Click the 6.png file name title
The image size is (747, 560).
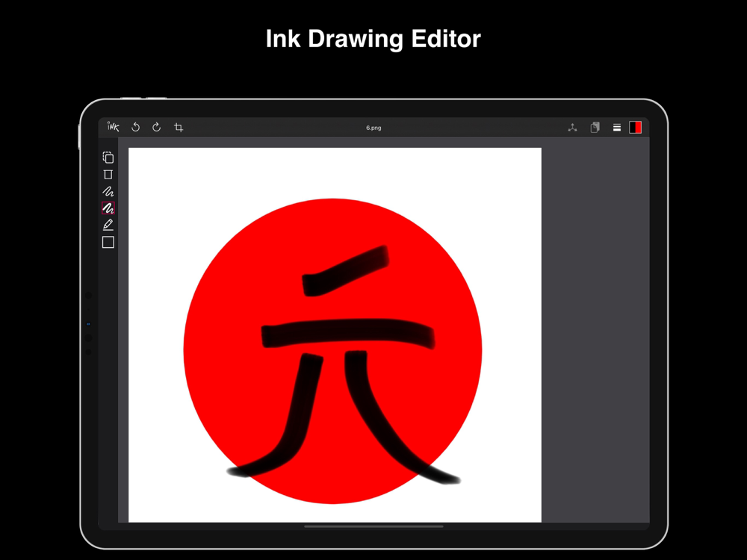tap(373, 128)
